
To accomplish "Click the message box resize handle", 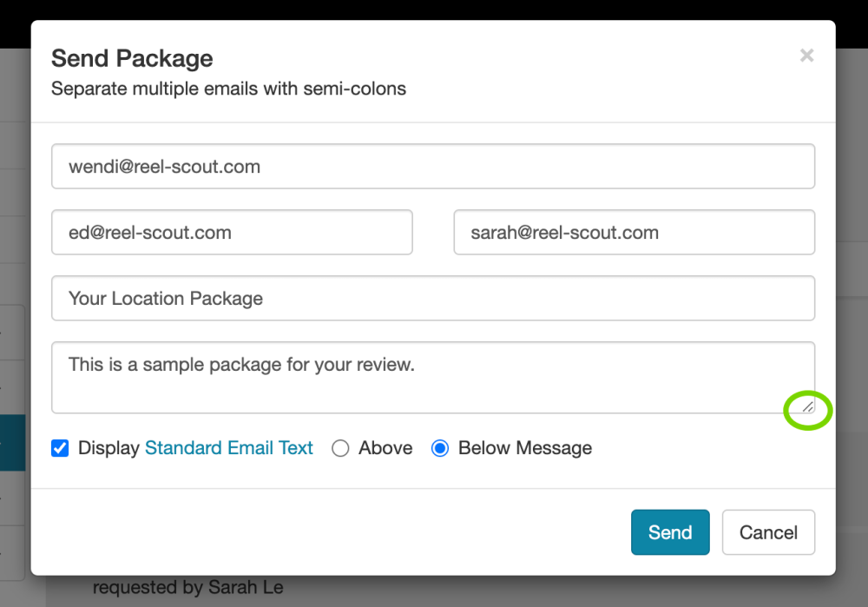I will coord(807,406).
